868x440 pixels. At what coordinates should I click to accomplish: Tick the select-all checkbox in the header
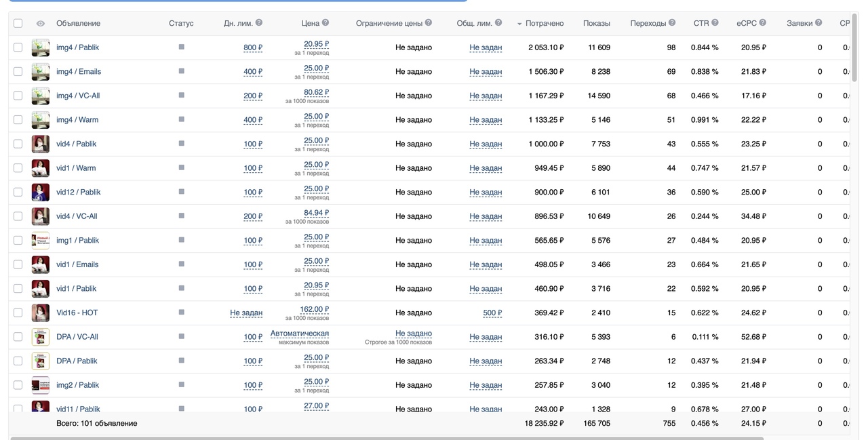pyautogui.click(x=18, y=23)
